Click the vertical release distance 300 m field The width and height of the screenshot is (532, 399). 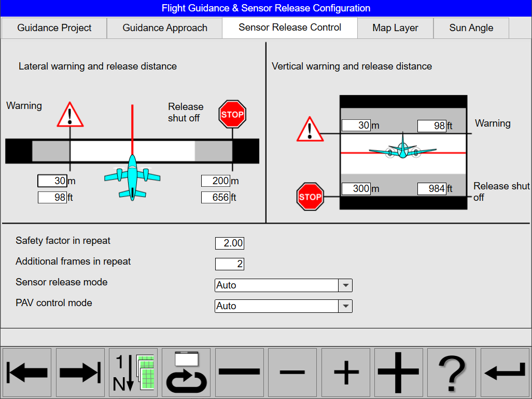click(x=356, y=188)
